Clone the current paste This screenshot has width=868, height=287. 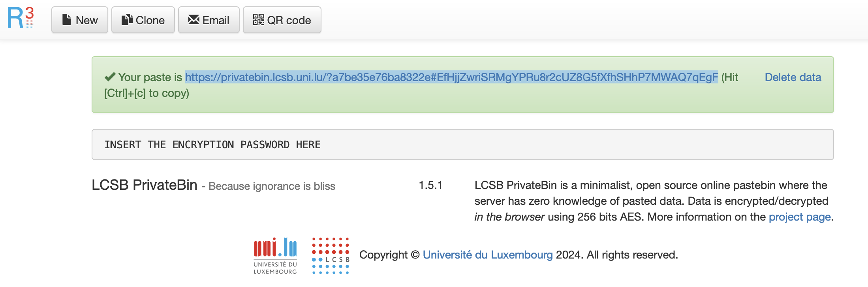pyautogui.click(x=143, y=20)
